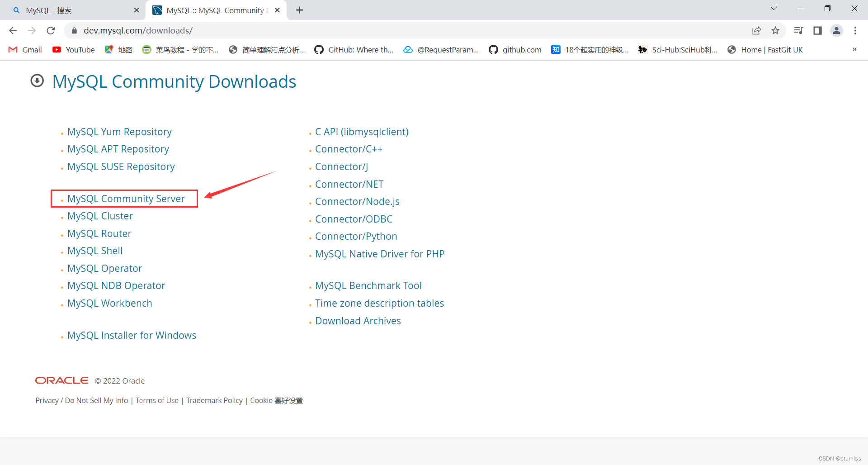Open the Download Archives link

pos(358,321)
